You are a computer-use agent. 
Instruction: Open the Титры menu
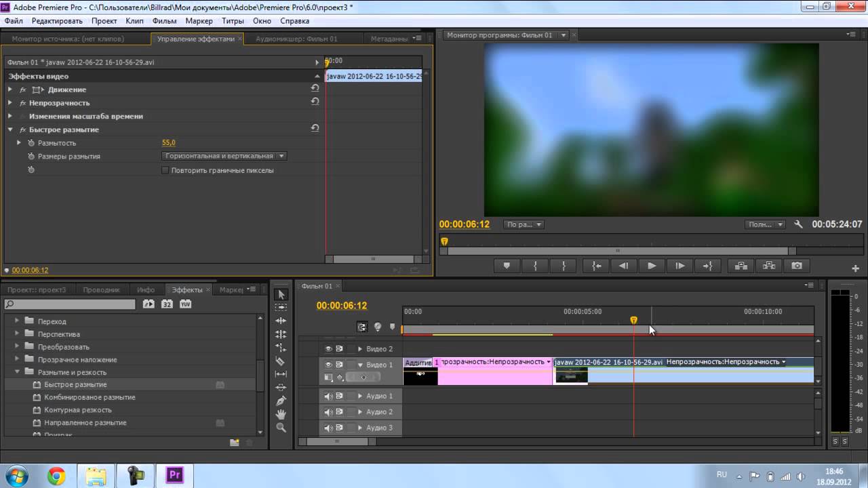coord(233,21)
